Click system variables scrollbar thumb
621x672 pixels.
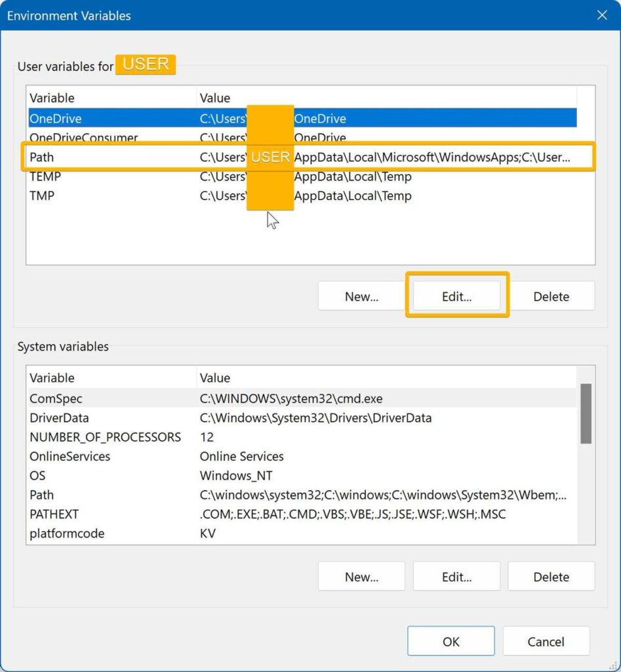pyautogui.click(x=586, y=413)
